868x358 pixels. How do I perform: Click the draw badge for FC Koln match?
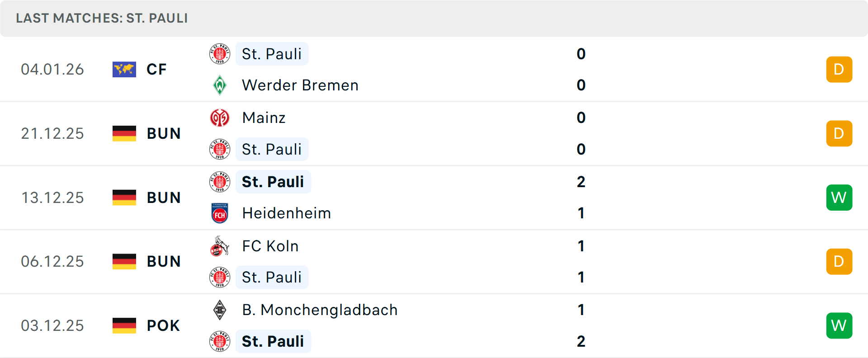tap(839, 262)
